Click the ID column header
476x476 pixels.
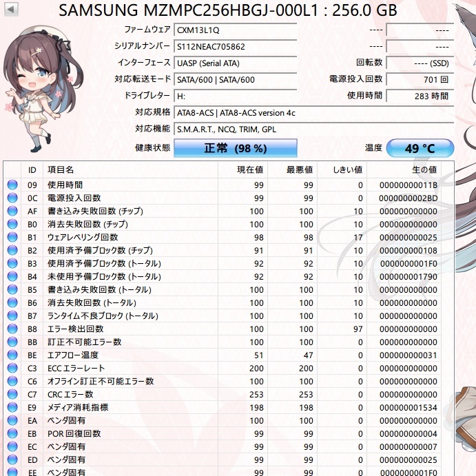pos(32,169)
